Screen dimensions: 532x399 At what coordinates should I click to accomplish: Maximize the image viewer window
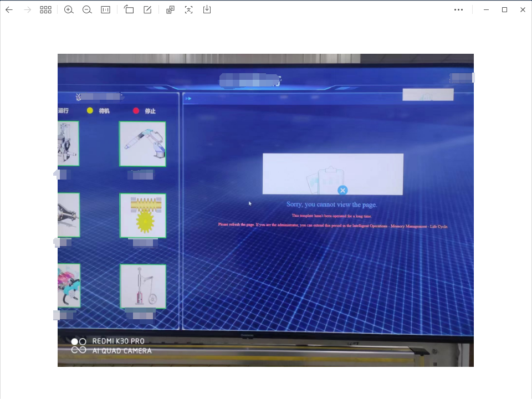point(504,10)
